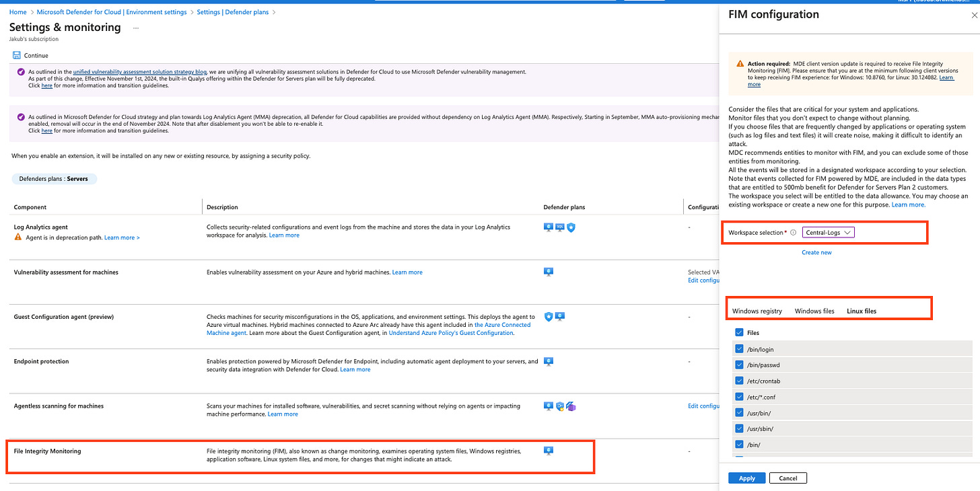980x491 pixels.
Task: Open the ellipsis menu beside Settings & monitoring
Action: [x=136, y=28]
